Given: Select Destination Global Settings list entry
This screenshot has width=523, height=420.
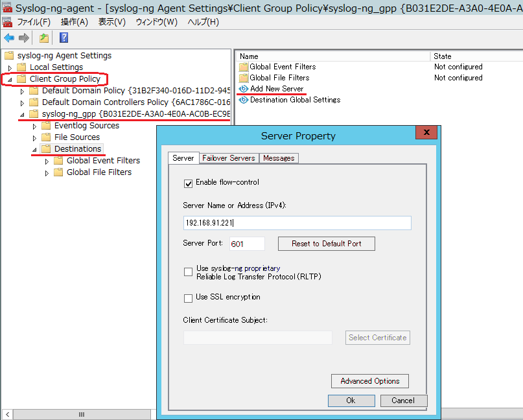Looking at the screenshot, I should pos(295,100).
